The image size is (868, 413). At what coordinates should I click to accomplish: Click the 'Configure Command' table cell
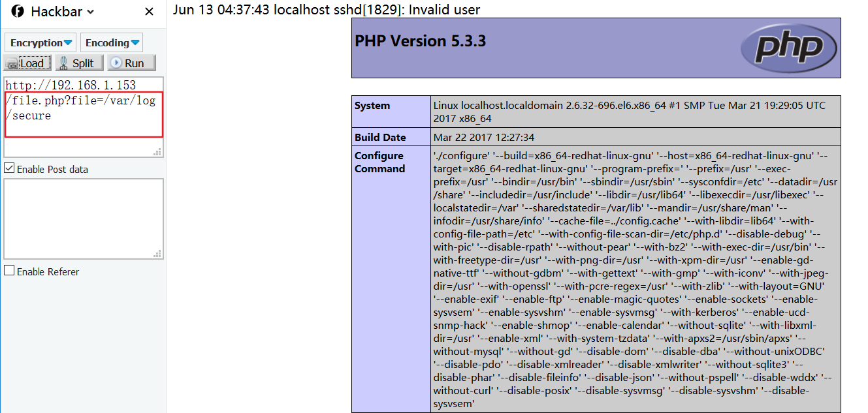coord(391,279)
